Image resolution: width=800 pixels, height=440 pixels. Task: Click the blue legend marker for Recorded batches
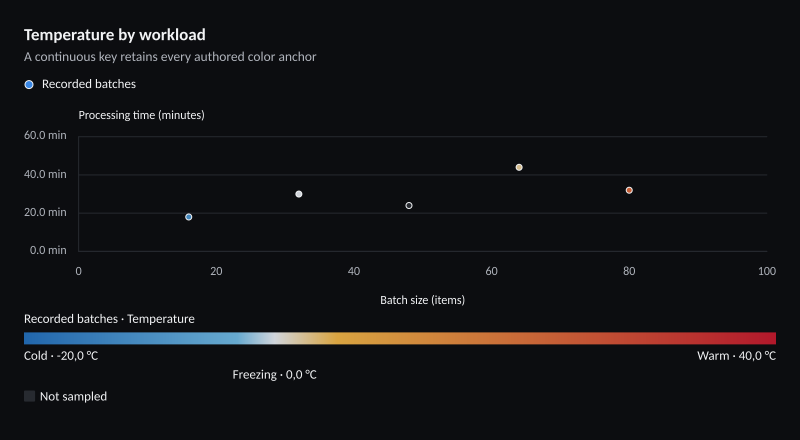tap(29, 85)
